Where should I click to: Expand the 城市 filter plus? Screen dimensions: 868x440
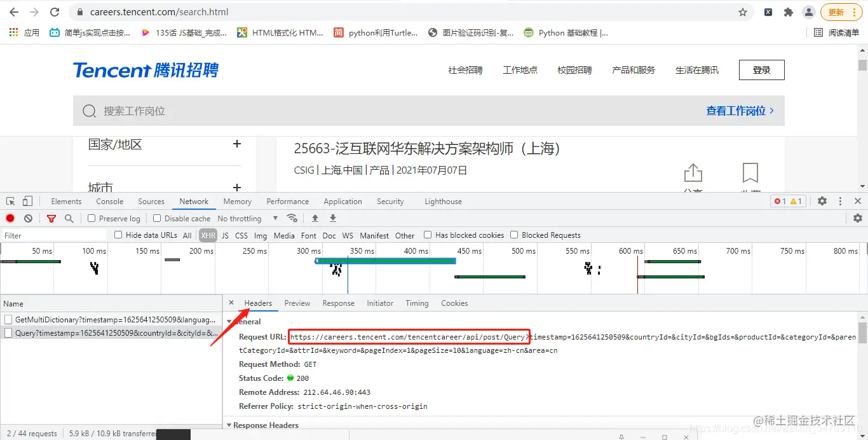tap(237, 188)
